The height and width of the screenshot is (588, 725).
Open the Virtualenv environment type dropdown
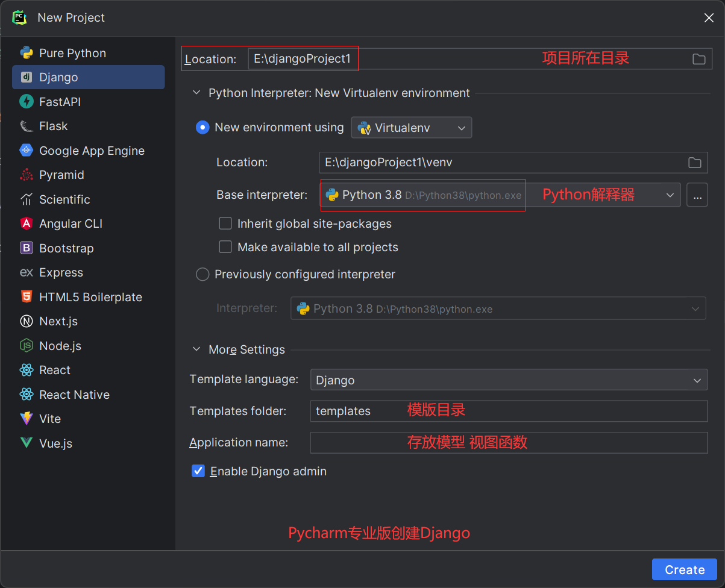[412, 128]
